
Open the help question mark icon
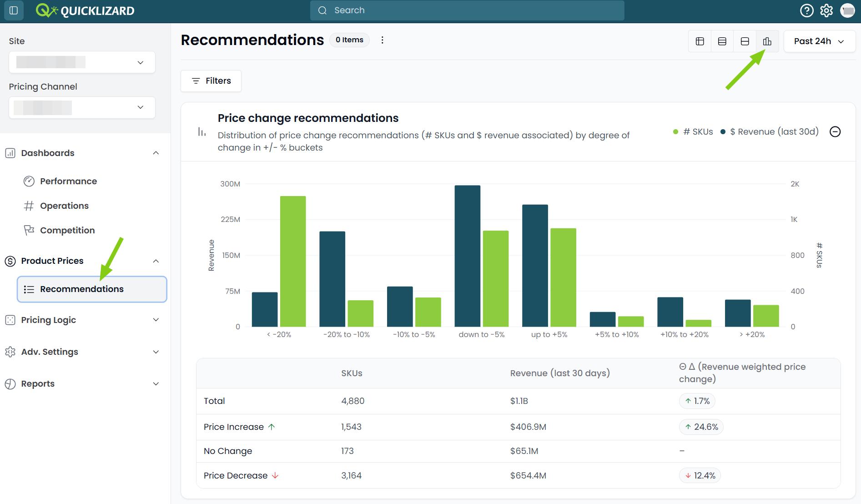(x=806, y=10)
